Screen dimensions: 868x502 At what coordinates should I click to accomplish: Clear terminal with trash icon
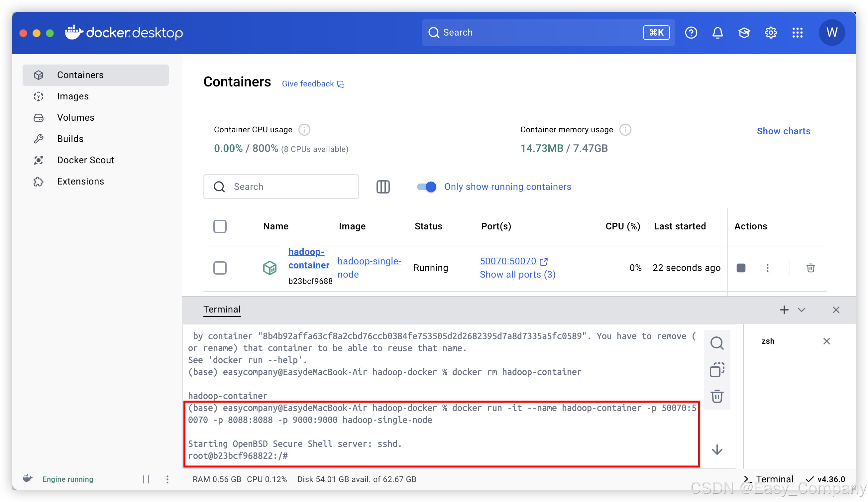717,396
